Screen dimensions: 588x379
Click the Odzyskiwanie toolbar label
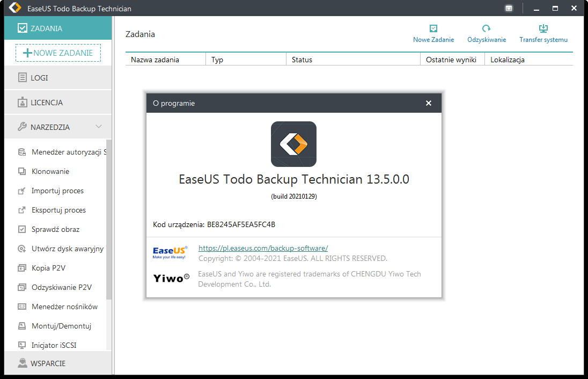coord(487,40)
